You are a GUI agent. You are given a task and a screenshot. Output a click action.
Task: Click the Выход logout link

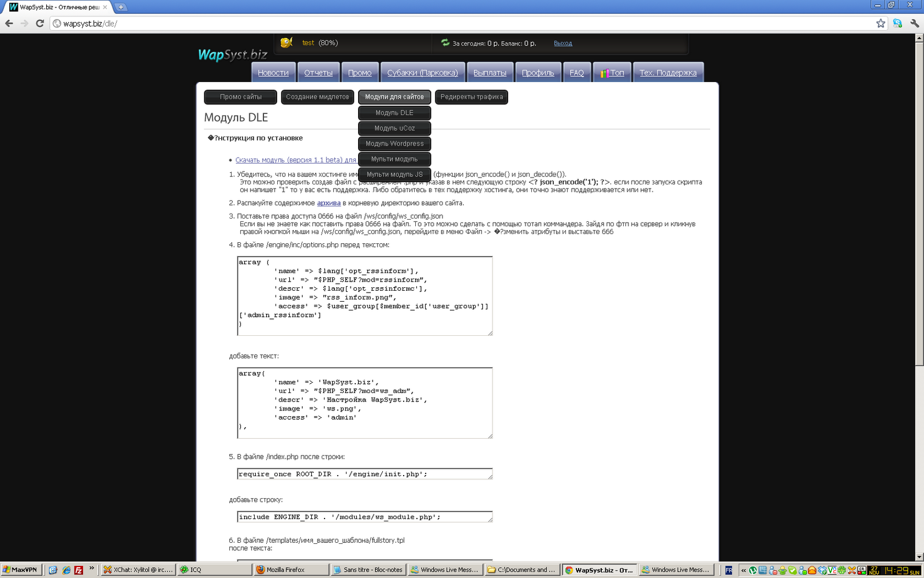click(563, 43)
